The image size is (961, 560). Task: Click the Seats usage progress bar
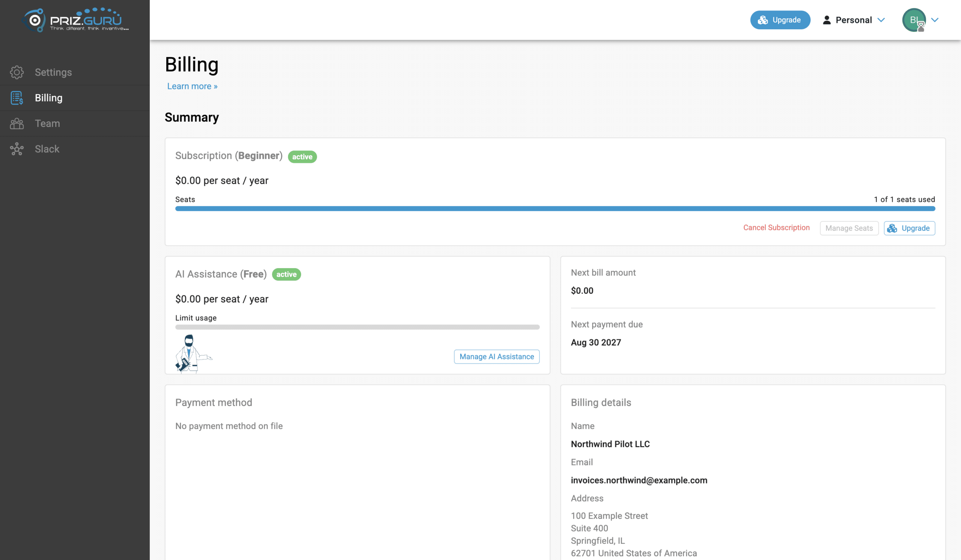[x=555, y=209]
